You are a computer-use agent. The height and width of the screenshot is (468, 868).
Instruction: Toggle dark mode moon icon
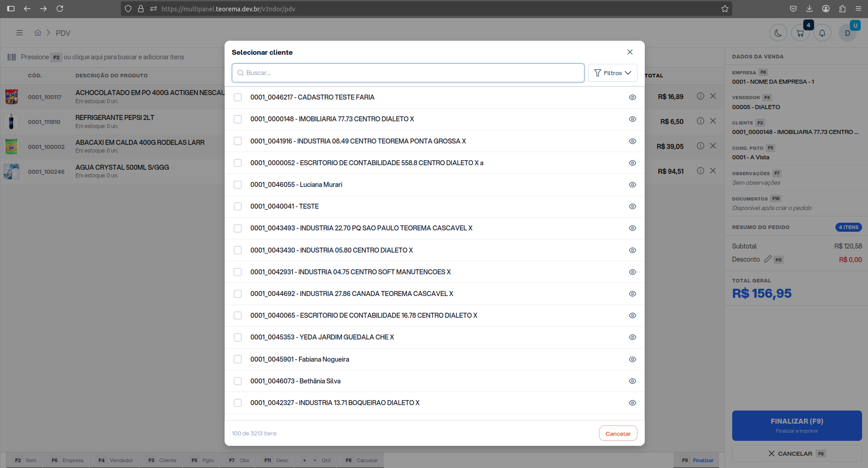pos(778,33)
